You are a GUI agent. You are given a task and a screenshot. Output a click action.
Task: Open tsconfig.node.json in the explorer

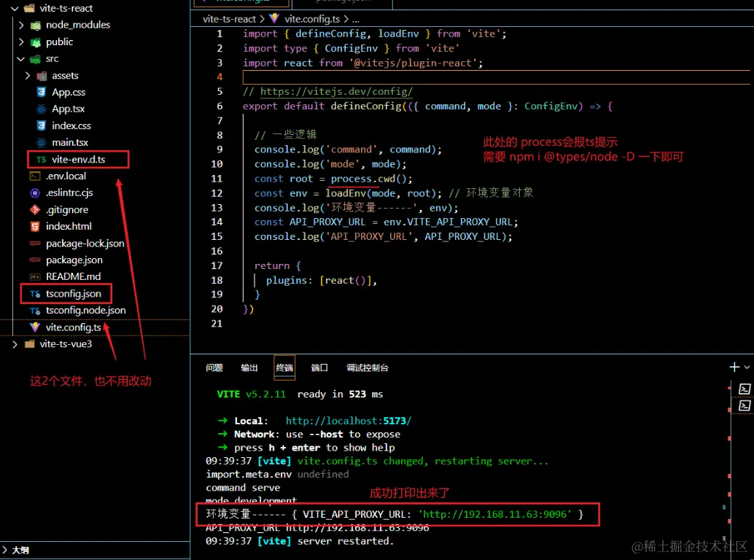(85, 311)
